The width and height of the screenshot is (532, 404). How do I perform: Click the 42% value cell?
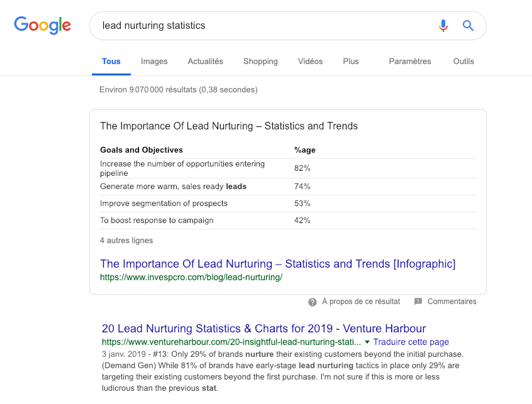click(302, 221)
